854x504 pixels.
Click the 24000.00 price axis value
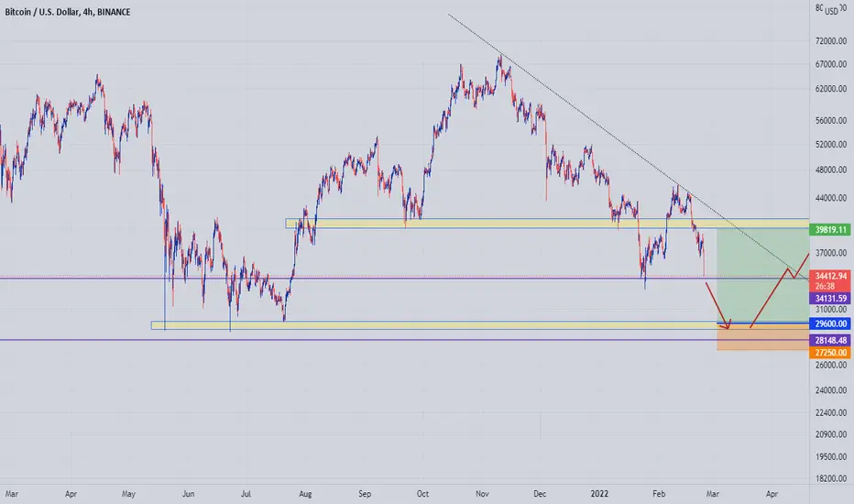click(831, 390)
